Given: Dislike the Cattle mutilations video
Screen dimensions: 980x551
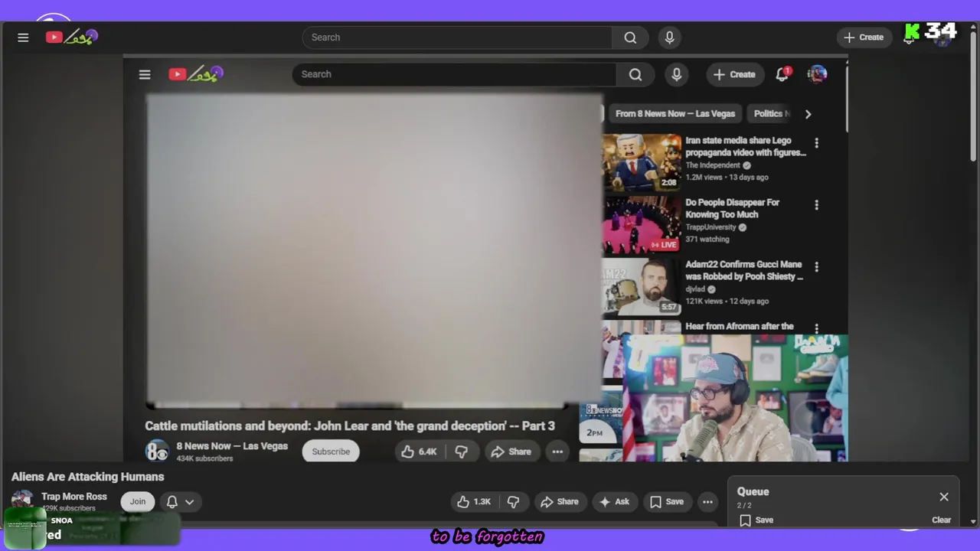Looking at the screenshot, I should tap(461, 452).
